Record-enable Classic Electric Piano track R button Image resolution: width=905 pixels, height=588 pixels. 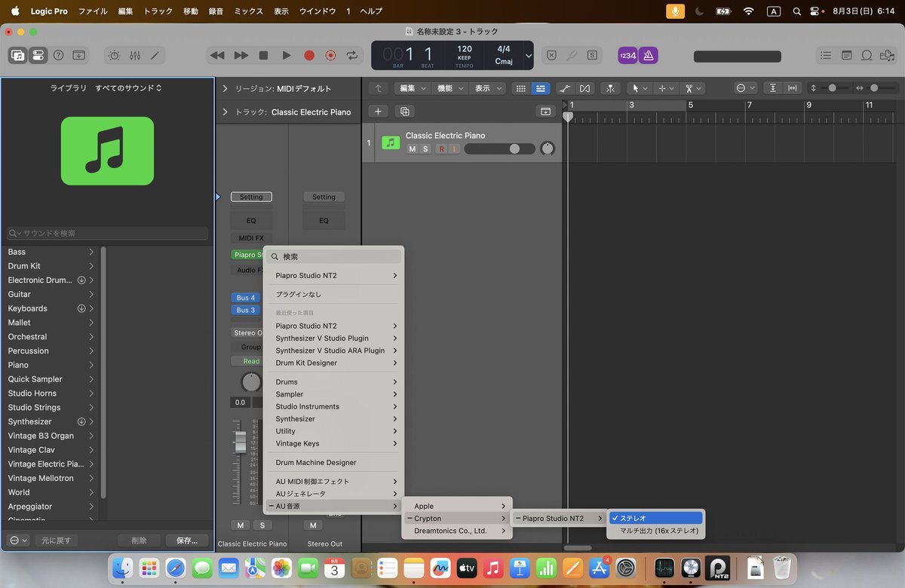[442, 149]
